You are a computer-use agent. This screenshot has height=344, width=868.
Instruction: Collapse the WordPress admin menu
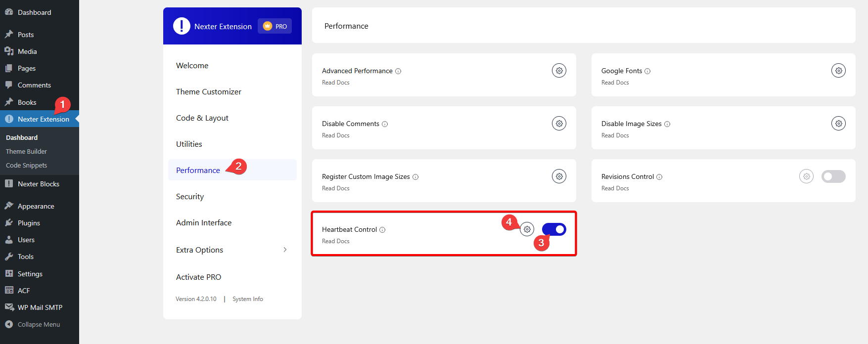point(39,325)
